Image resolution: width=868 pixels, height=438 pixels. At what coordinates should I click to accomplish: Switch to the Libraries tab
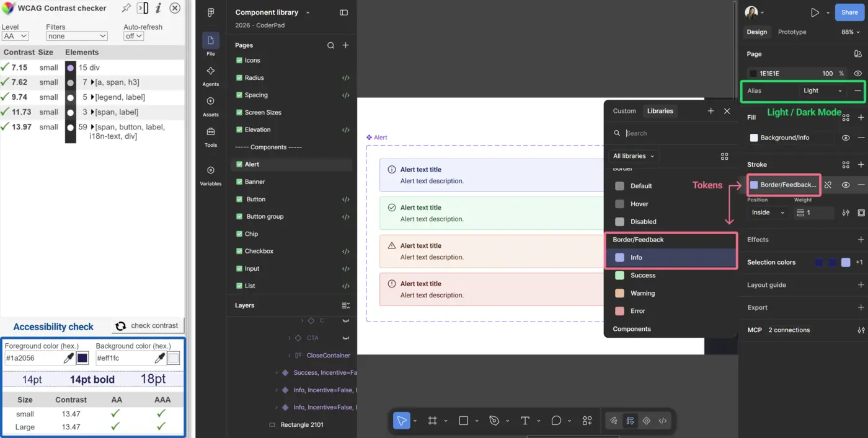tap(660, 111)
